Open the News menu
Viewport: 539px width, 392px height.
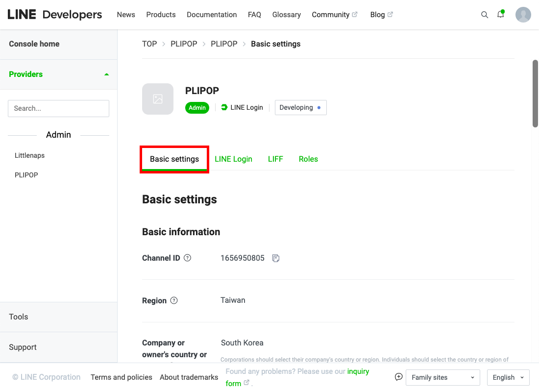(126, 15)
